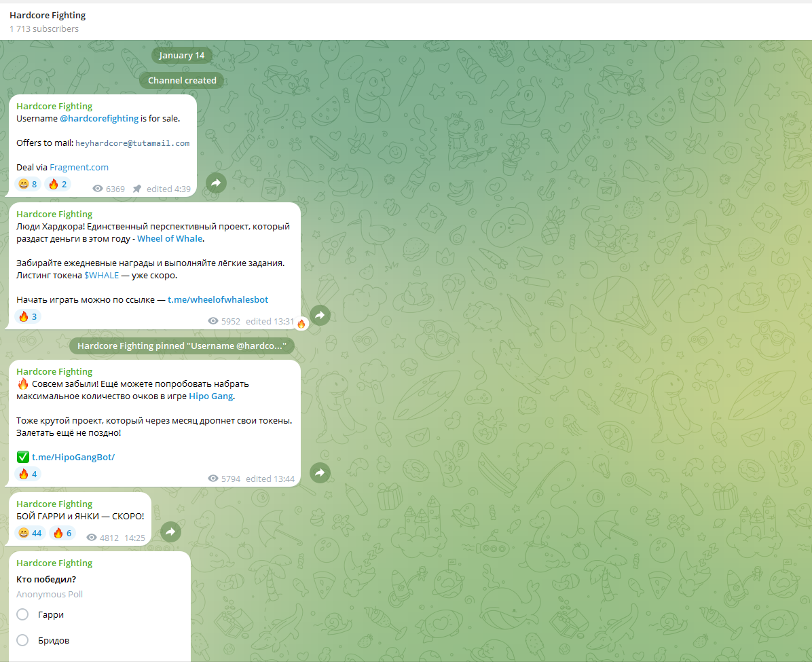Click the views eye icon showing 6369

[97, 189]
